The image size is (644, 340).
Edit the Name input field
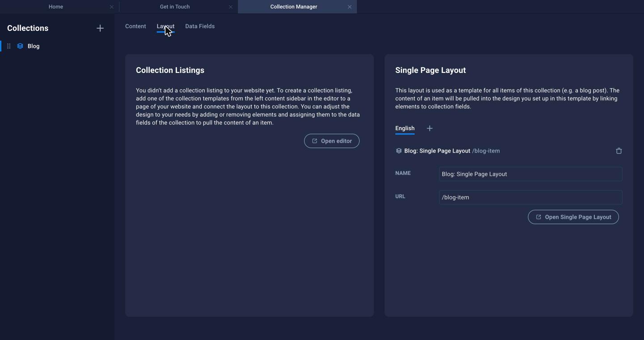coord(530,174)
